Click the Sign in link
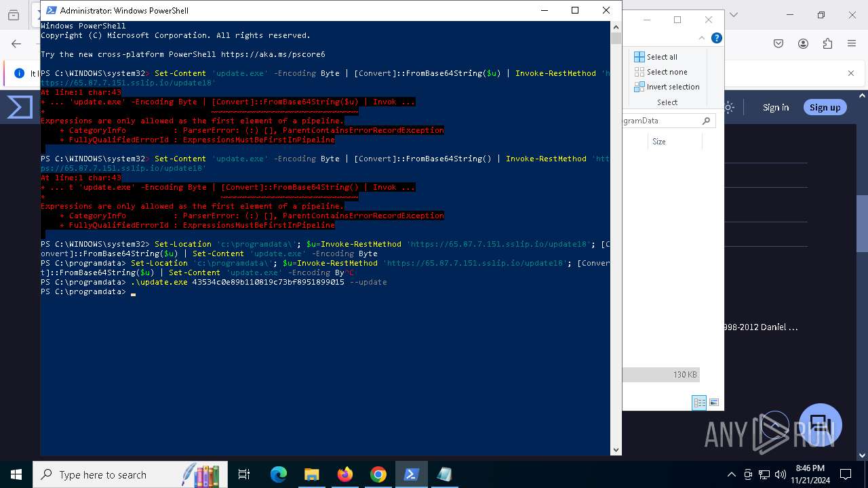 point(776,107)
